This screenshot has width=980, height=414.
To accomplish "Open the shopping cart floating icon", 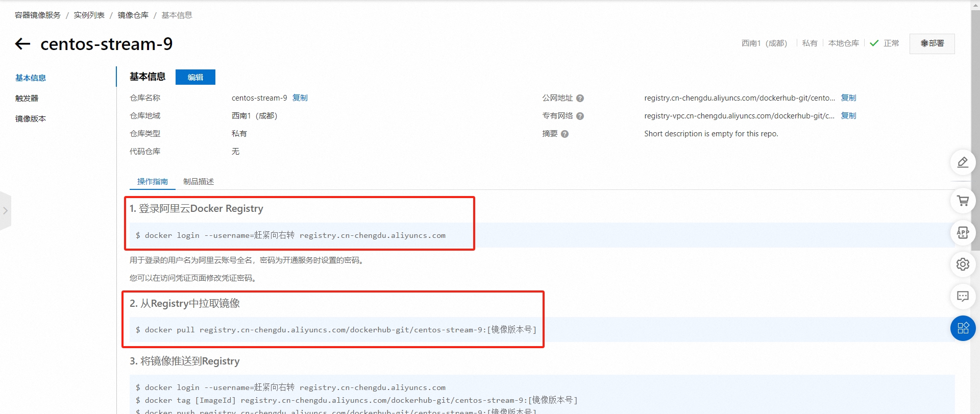I will (x=963, y=201).
